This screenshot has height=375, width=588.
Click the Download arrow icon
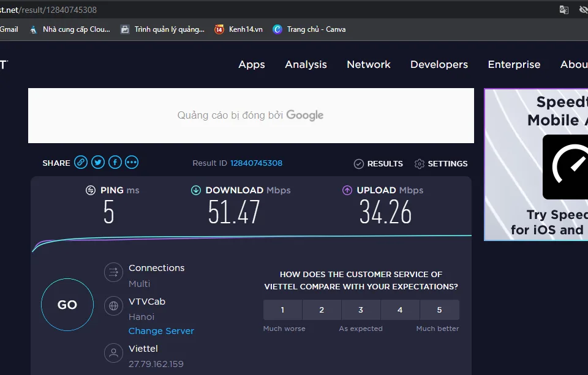(196, 190)
